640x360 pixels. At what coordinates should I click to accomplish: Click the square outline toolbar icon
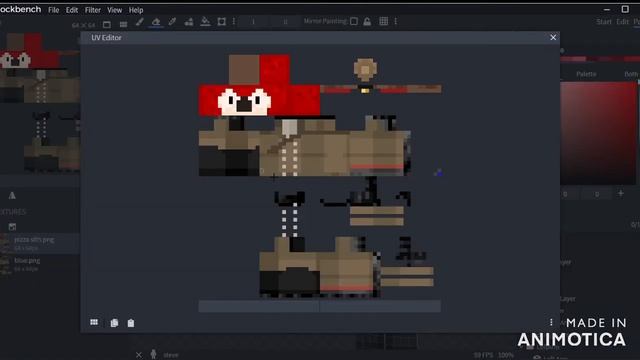[x=107, y=24]
